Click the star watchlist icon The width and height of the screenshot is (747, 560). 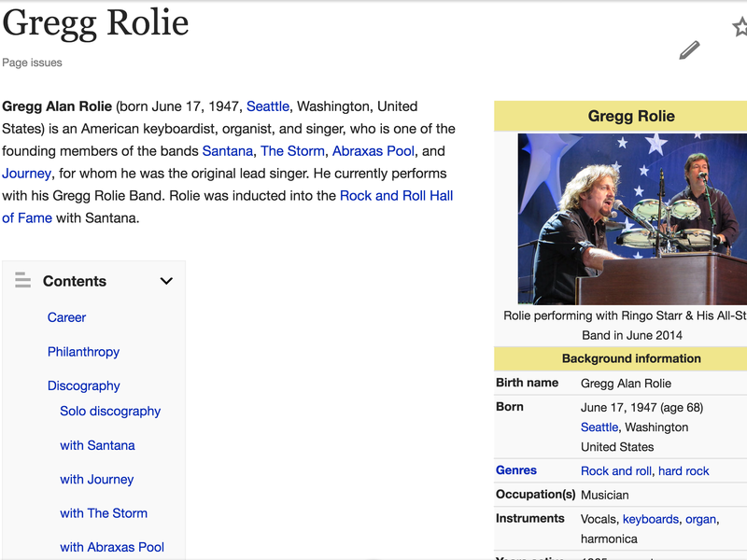740,27
